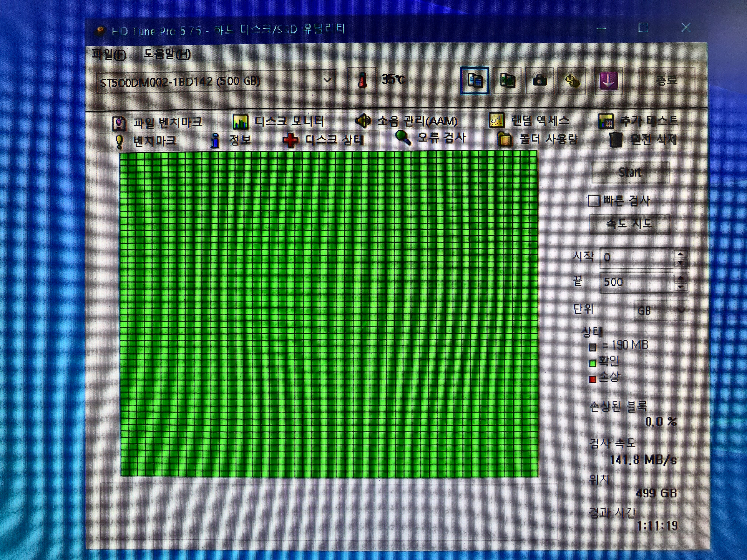This screenshot has height=560, width=747.
Task: Maximize the HD Tune Pro window
Action: 643,28
